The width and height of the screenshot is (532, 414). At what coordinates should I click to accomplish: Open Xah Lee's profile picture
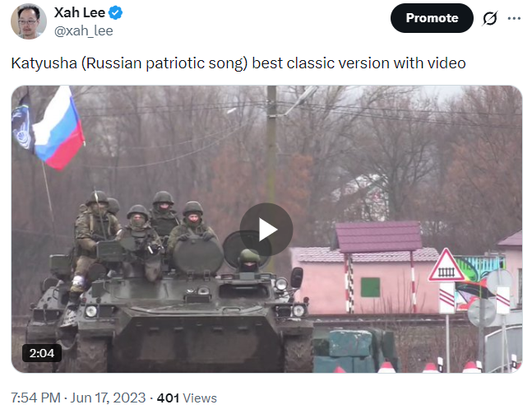coord(29,21)
